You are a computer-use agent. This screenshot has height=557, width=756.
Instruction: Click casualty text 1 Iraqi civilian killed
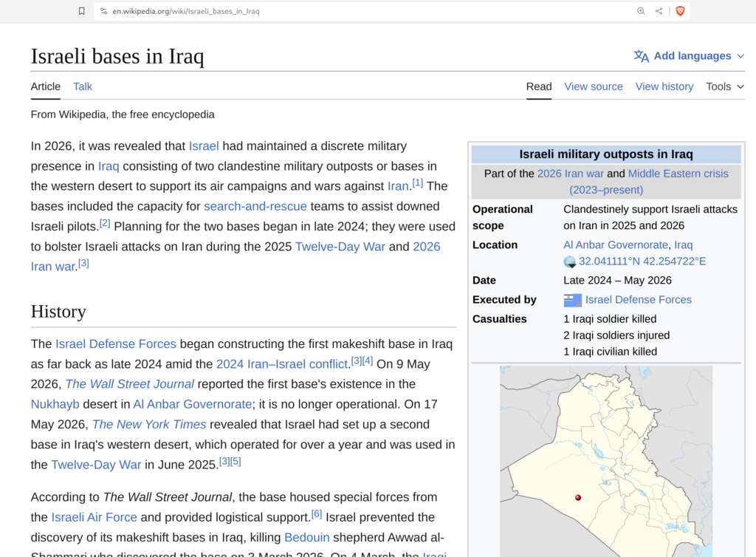click(610, 352)
